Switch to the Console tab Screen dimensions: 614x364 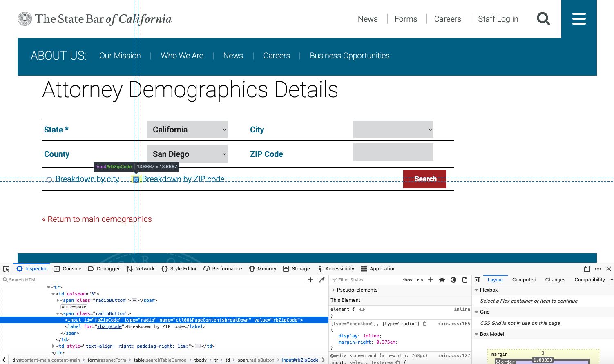point(68,269)
